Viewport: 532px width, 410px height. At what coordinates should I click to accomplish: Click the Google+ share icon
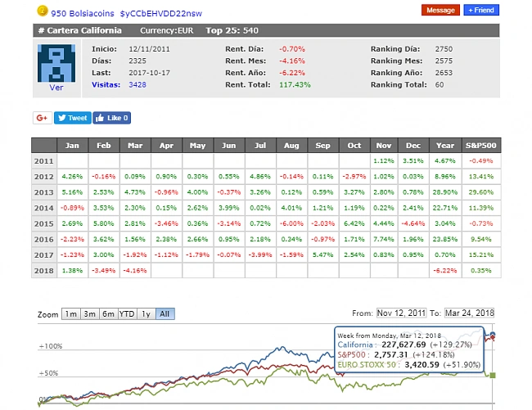tap(42, 118)
